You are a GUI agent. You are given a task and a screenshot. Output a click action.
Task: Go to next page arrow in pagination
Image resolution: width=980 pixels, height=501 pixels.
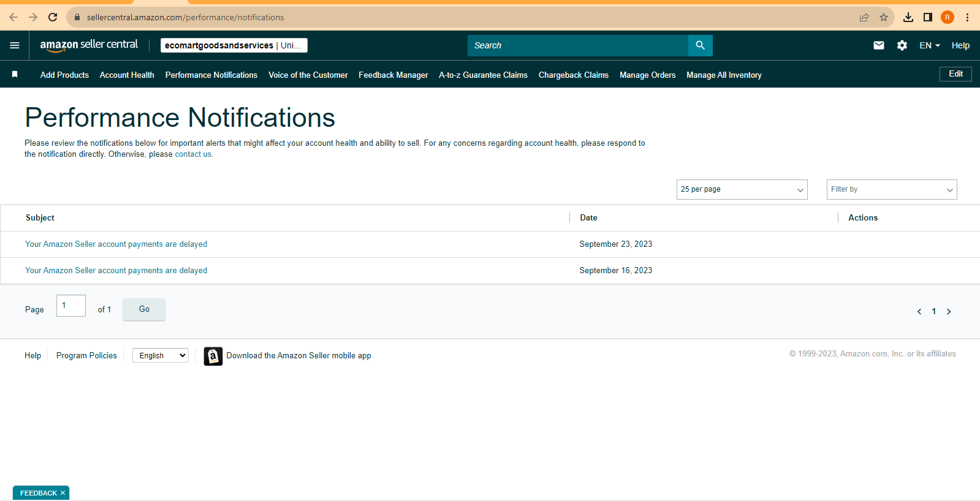pos(949,312)
